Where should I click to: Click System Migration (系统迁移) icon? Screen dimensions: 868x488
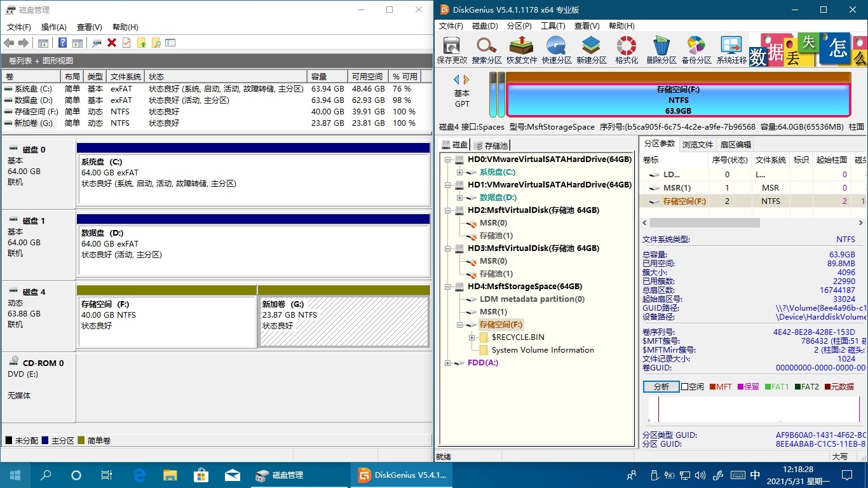click(x=731, y=50)
